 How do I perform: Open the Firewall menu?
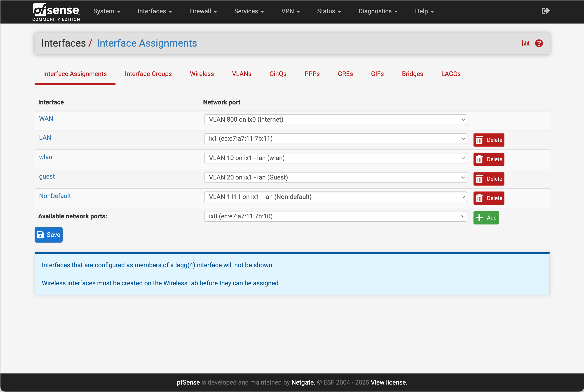click(203, 11)
